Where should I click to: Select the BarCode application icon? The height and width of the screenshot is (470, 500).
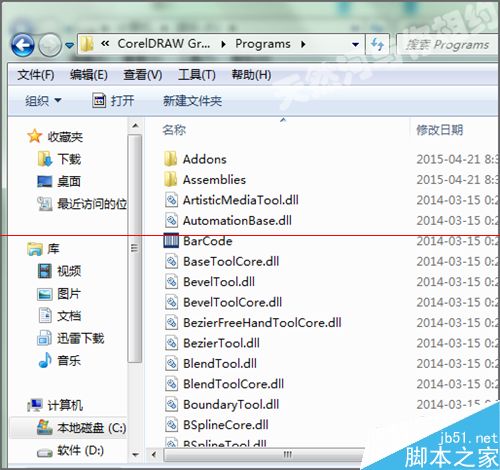click(171, 241)
